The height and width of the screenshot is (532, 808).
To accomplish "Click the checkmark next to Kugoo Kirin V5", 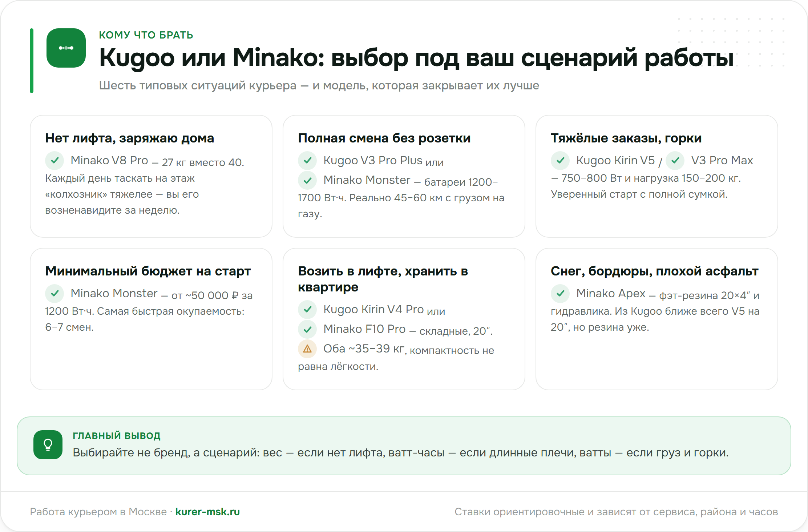I will click(x=560, y=160).
